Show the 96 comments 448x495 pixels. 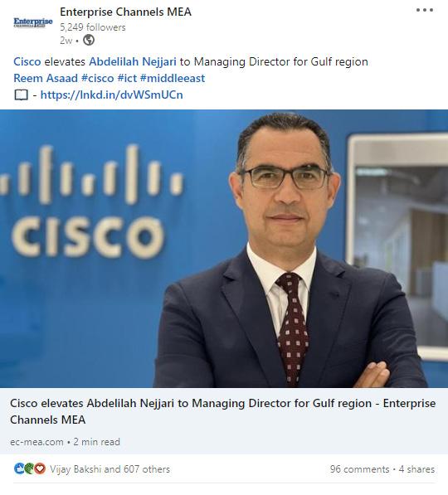pos(359,469)
